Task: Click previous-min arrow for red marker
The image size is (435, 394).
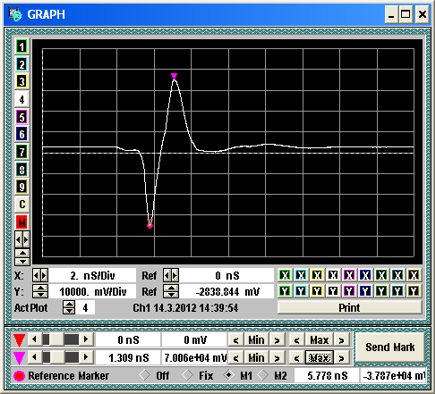Action: tap(236, 340)
